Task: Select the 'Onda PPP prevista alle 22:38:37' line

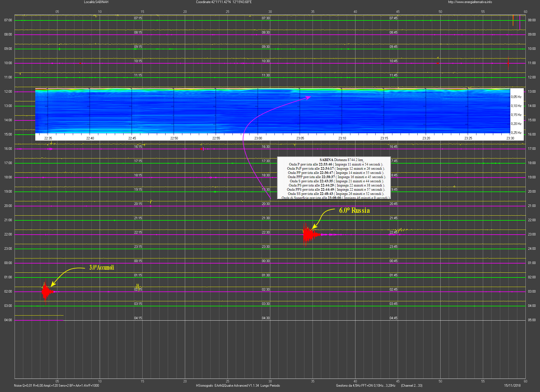Action: [x=337, y=177]
